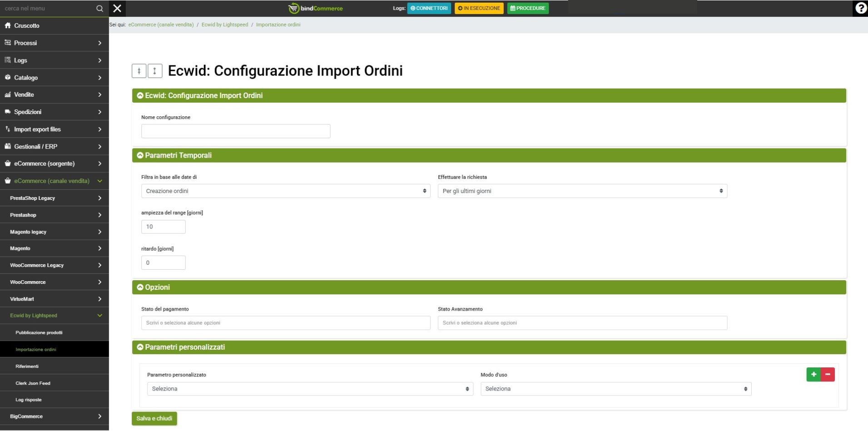
Task: Click the red minus remove parameter button
Action: tap(828, 375)
